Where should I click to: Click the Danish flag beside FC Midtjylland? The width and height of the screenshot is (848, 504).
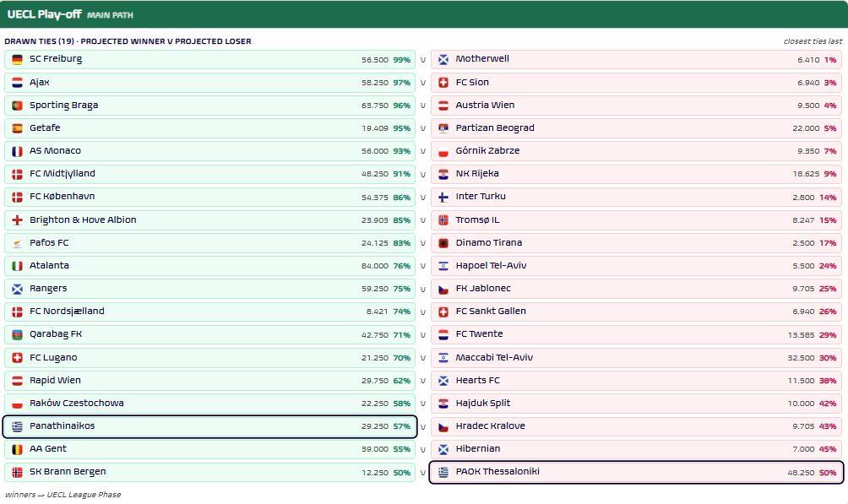pos(17,174)
